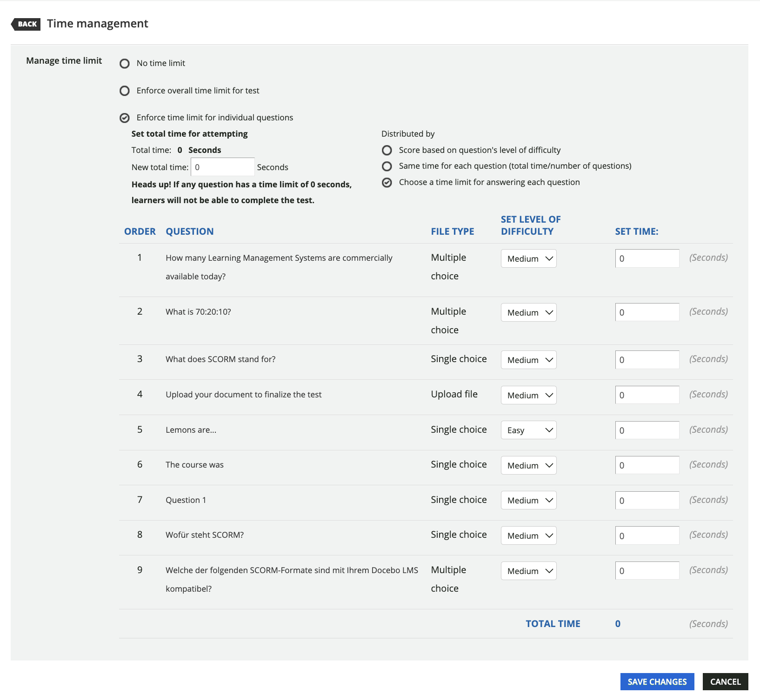Viewport: 760px width, 700px height.
Task: Click SET LEVEL OF DIFFICULTY column header
Action: pyautogui.click(x=531, y=225)
